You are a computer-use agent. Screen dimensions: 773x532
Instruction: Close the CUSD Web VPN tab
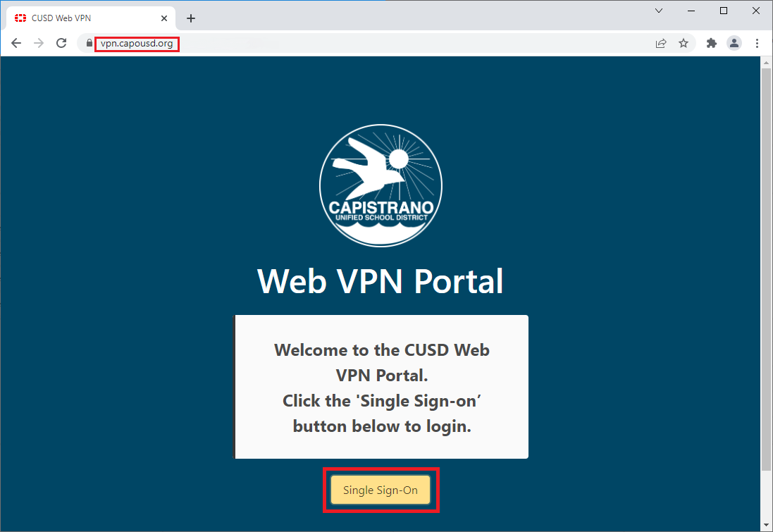tap(164, 18)
